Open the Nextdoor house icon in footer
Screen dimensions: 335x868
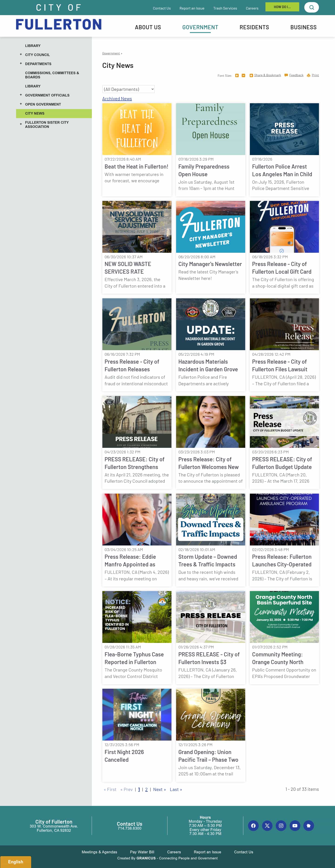(309, 825)
